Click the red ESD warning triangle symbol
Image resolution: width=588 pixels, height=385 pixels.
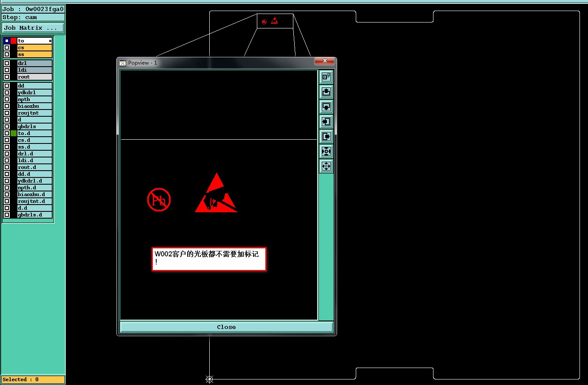pos(216,193)
